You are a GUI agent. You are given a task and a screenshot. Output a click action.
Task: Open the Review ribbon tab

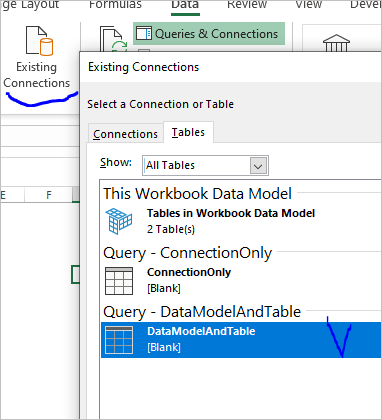click(247, 5)
